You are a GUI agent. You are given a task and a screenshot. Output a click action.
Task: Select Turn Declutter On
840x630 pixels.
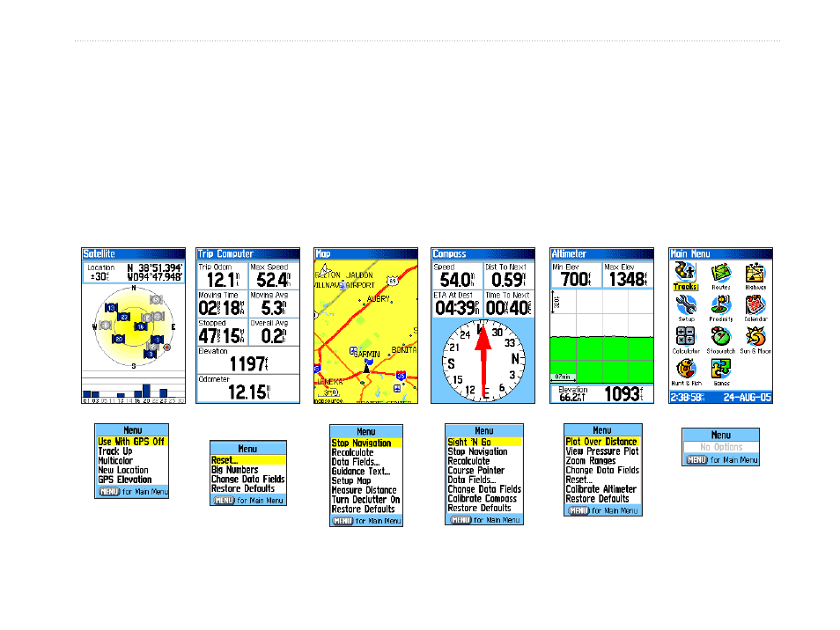[x=366, y=500]
